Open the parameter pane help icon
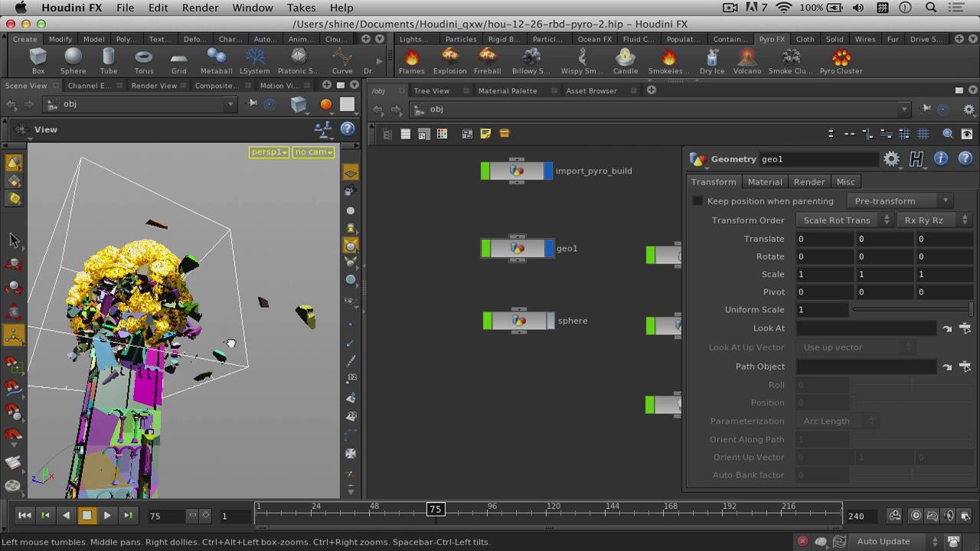980x551 pixels. [965, 158]
